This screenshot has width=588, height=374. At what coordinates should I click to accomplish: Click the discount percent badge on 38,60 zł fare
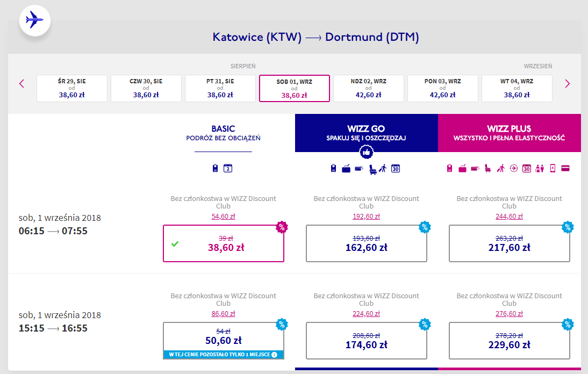point(282,227)
